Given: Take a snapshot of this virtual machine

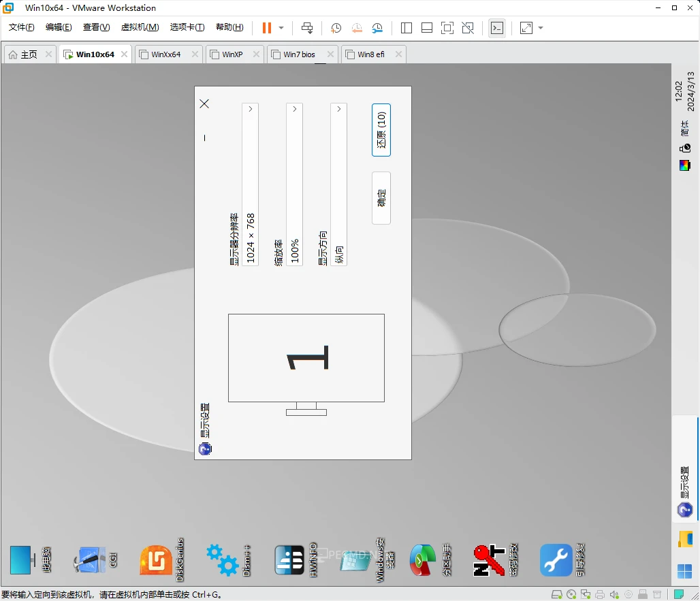Looking at the screenshot, I should (336, 28).
